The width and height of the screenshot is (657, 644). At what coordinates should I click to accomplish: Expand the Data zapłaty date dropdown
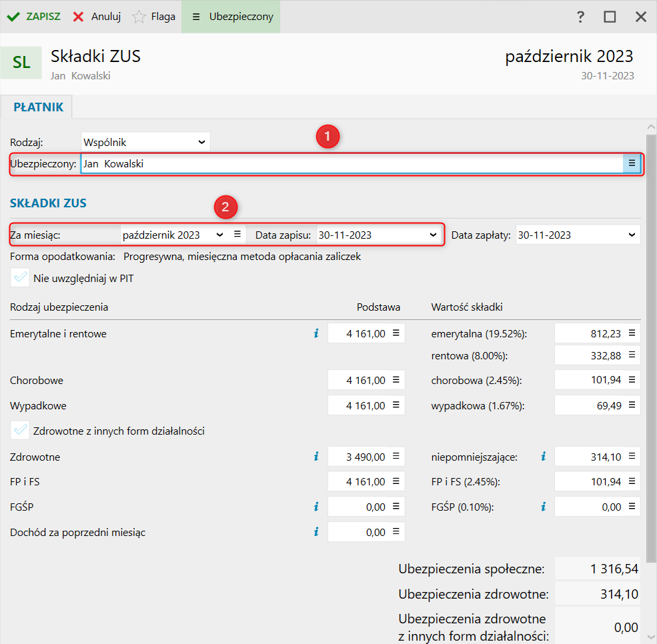[632, 235]
